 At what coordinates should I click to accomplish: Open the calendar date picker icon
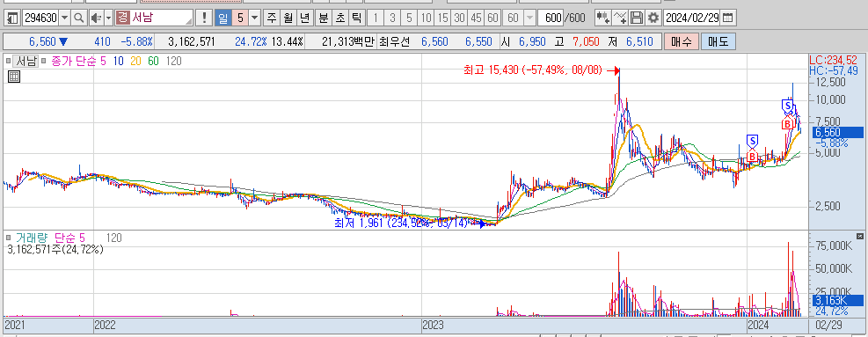click(x=728, y=18)
